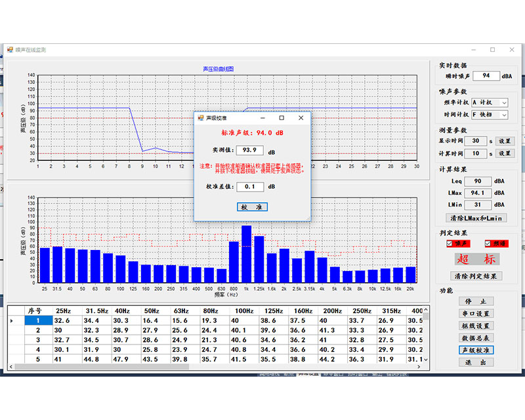Click the 实测值 input field

249,150
